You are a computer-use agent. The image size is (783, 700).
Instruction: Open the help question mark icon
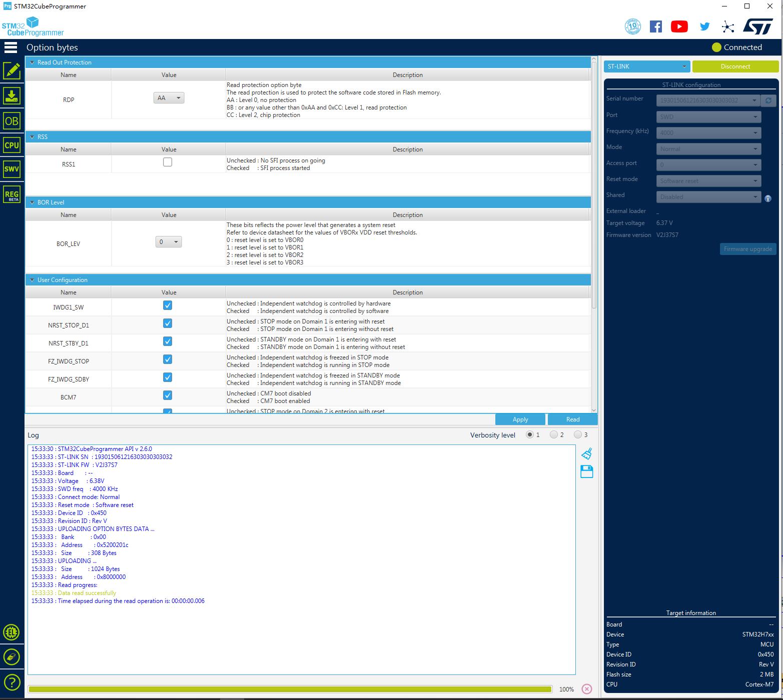(12, 682)
